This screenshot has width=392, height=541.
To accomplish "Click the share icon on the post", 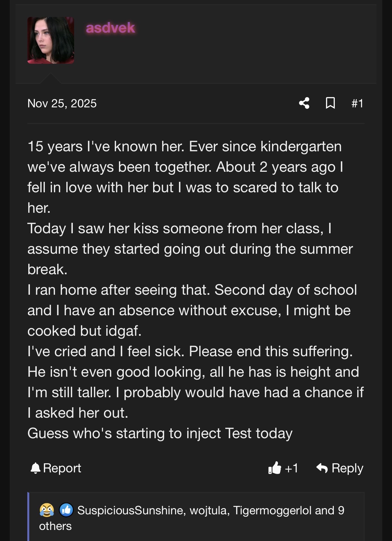I will 304,103.
